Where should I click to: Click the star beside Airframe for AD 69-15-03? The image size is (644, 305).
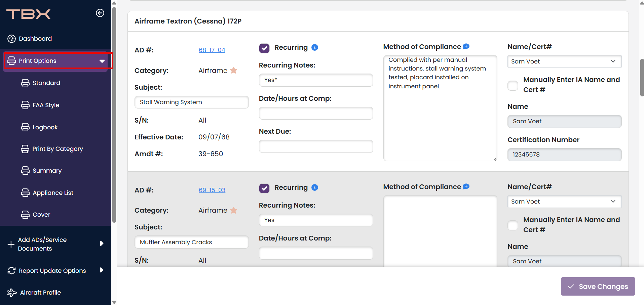[x=234, y=210]
